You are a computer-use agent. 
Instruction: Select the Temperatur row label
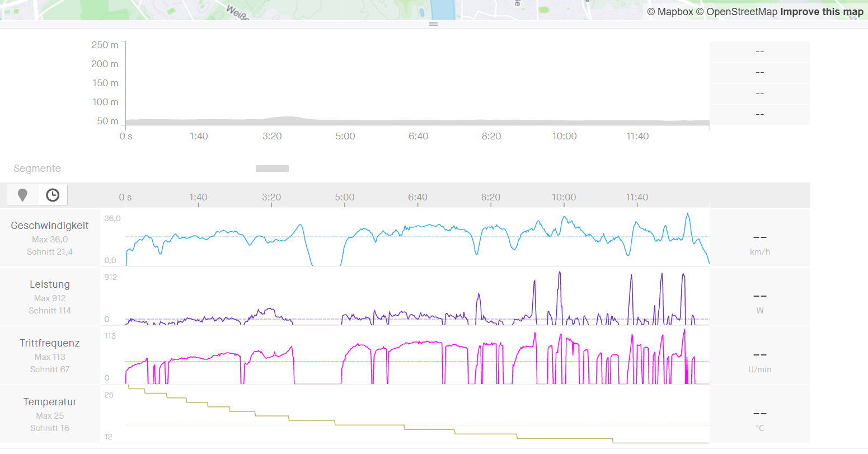[50, 402]
